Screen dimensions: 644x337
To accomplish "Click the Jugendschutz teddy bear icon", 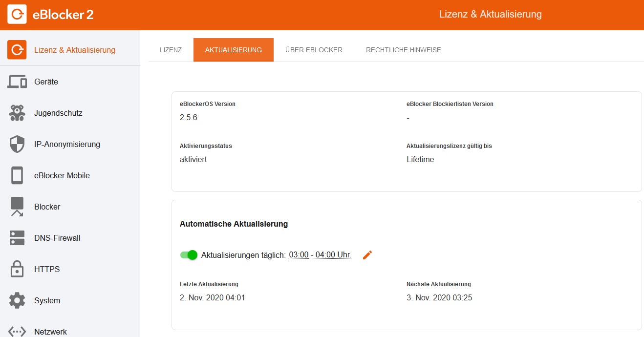I will (17, 113).
